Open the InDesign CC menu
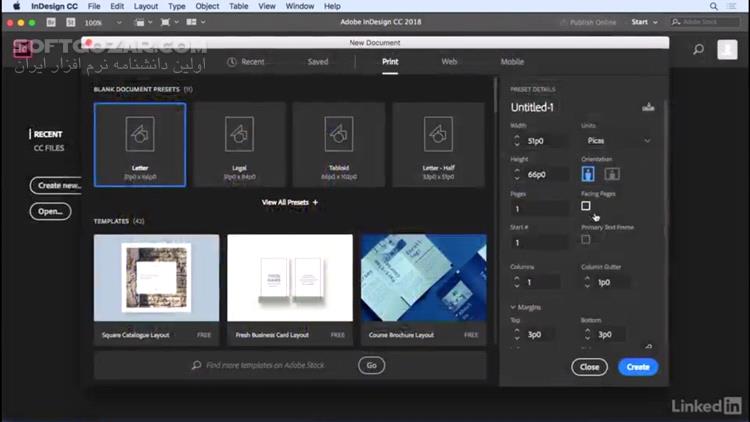The width and height of the screenshot is (750, 422). [54, 6]
